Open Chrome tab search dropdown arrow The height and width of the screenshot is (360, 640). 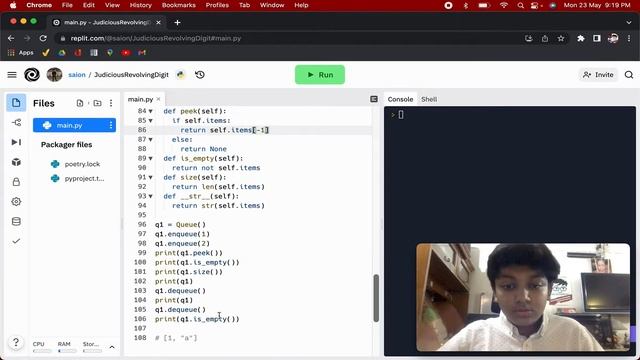629,22
